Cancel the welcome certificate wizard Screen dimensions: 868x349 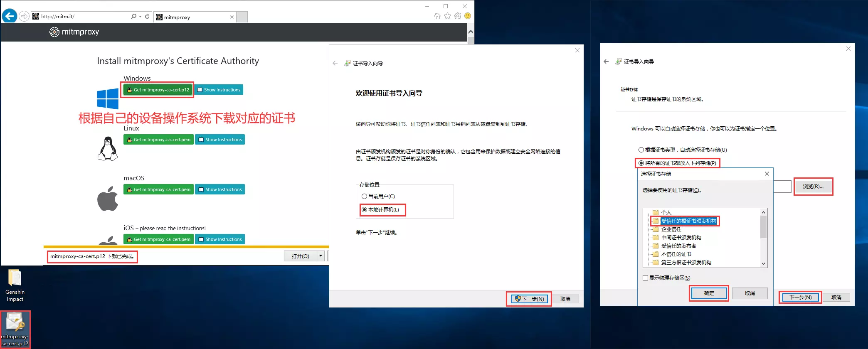[565, 299]
